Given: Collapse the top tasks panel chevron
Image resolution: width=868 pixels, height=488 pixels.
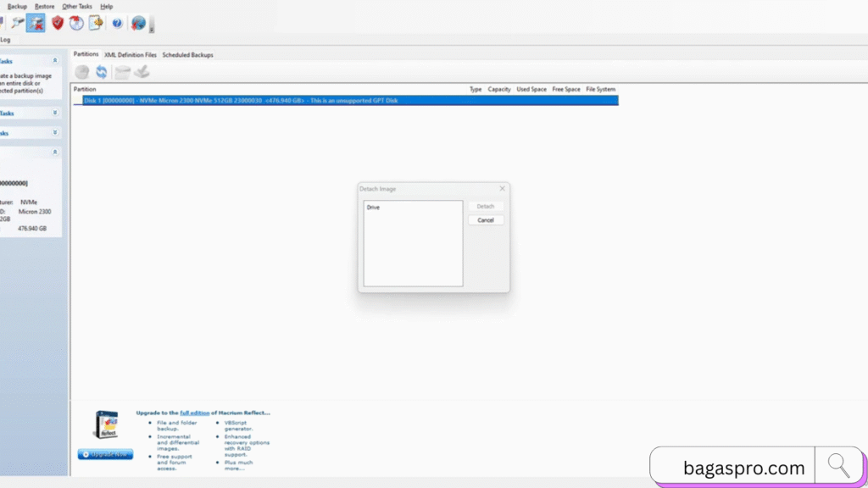Looking at the screenshot, I should click(56, 61).
